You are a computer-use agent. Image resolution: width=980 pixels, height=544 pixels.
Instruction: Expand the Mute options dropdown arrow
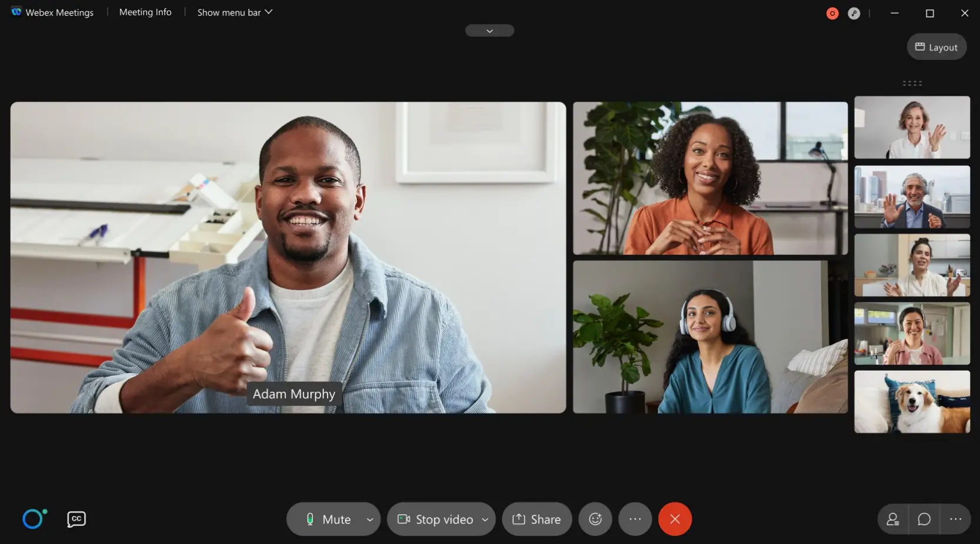click(x=370, y=519)
